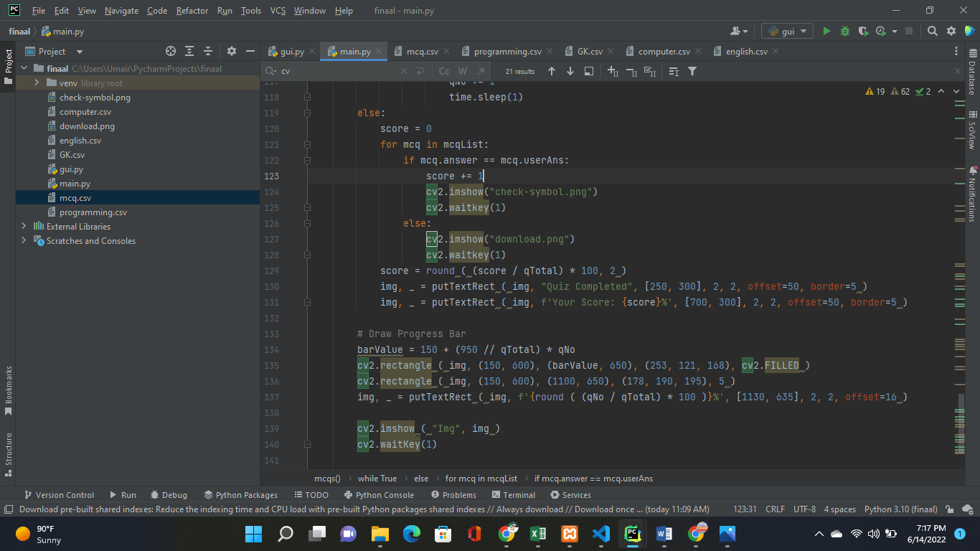Screen dimensions: 980x551
Task: Start debugging with the green bug icon
Action: click(x=845, y=31)
